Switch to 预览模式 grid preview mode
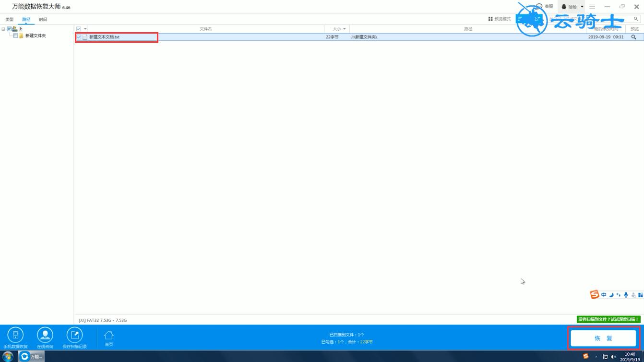The height and width of the screenshot is (362, 644). [x=500, y=19]
